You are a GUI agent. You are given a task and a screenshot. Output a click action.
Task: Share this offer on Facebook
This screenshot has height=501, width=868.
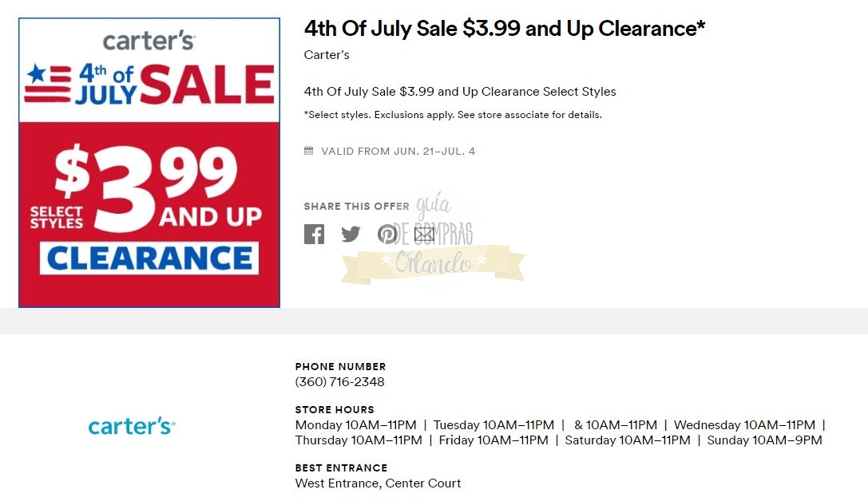(314, 234)
